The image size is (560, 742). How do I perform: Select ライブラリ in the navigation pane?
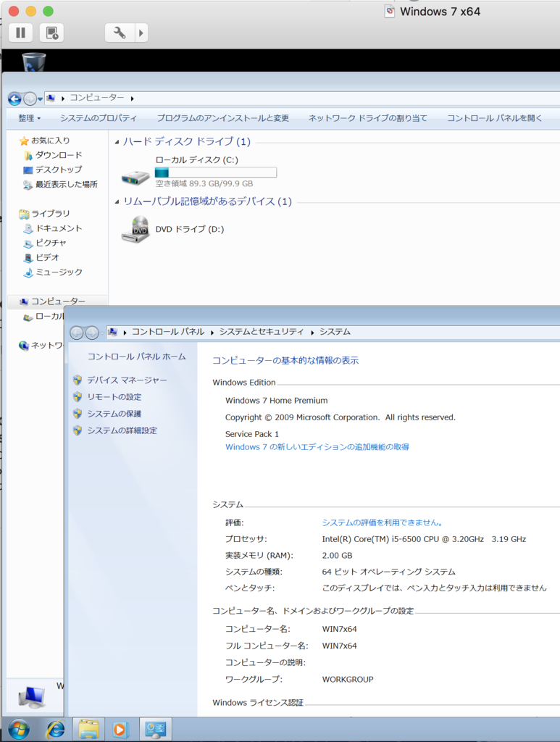point(50,214)
